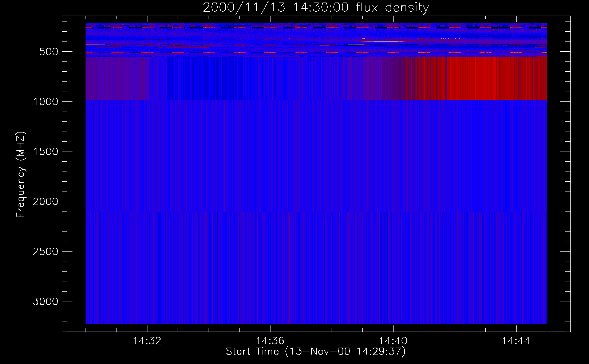Click the 14:36 time tick label
The width and height of the screenshot is (589, 364).
click(270, 341)
